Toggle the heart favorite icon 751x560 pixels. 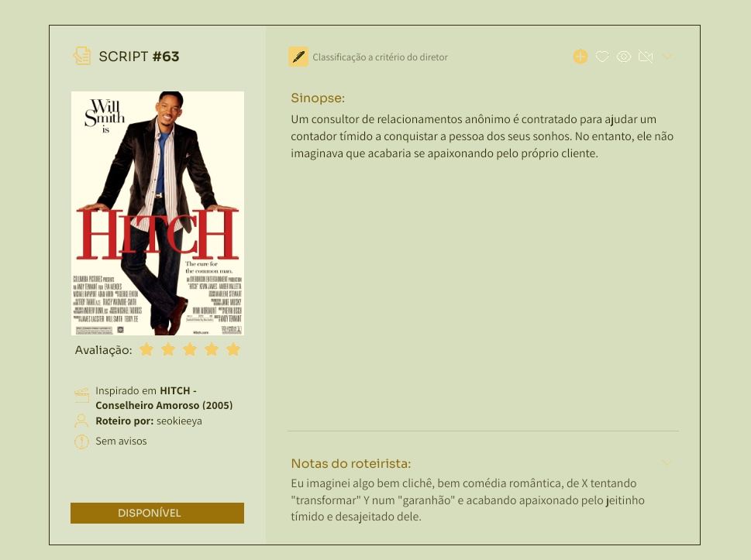[x=602, y=57]
